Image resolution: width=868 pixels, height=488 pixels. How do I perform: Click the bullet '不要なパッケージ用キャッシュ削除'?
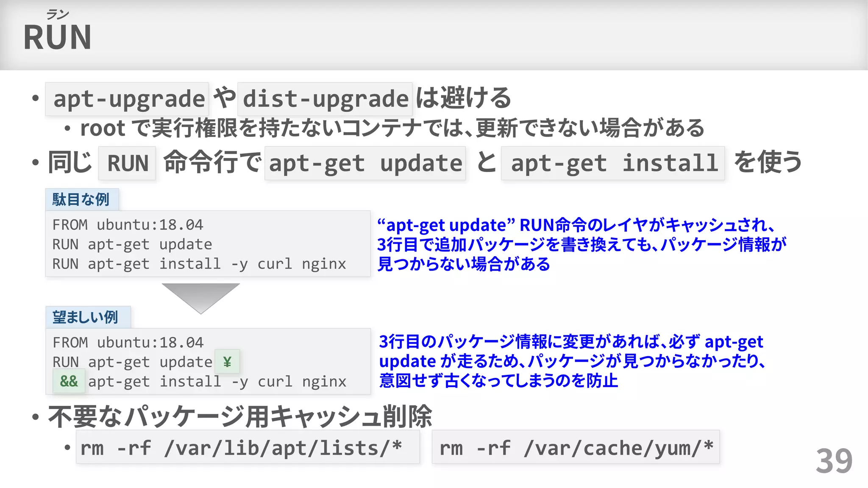pyautogui.click(x=240, y=416)
